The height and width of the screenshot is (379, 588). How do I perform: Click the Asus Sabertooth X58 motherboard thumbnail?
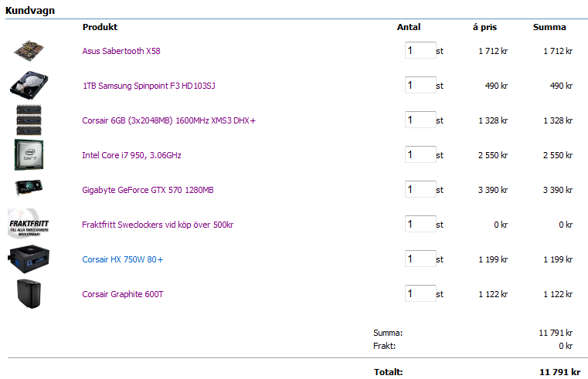tap(31, 51)
